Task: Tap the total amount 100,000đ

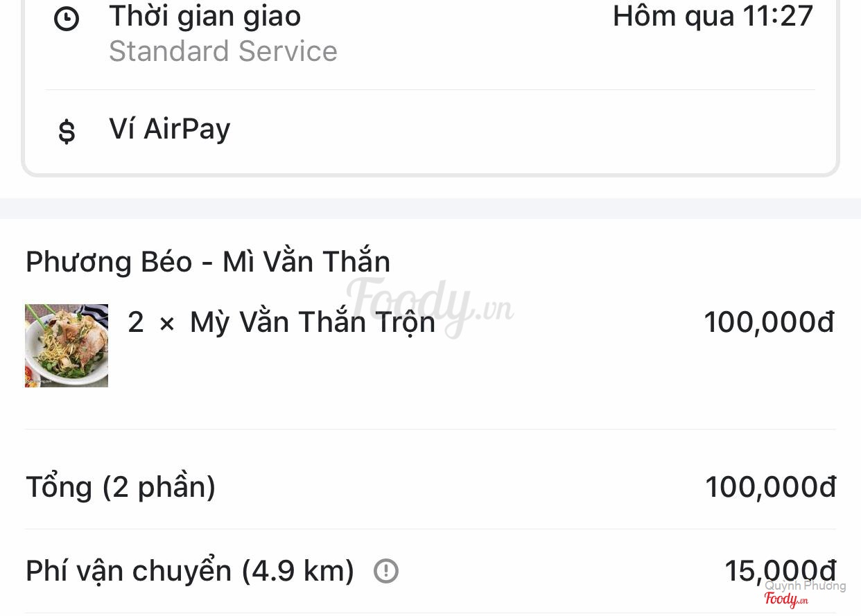Action: tap(770, 487)
